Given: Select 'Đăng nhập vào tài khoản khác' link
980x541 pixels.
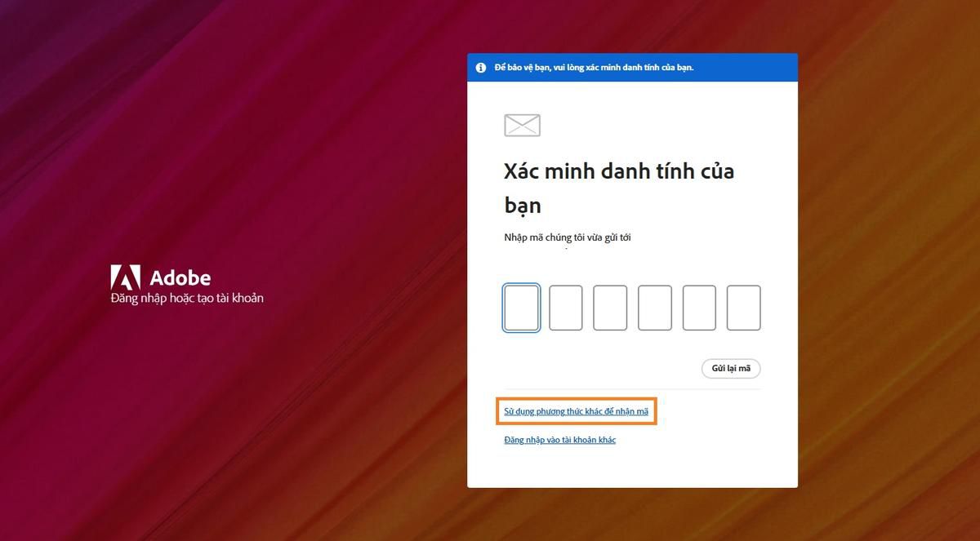Looking at the screenshot, I should 559,439.
